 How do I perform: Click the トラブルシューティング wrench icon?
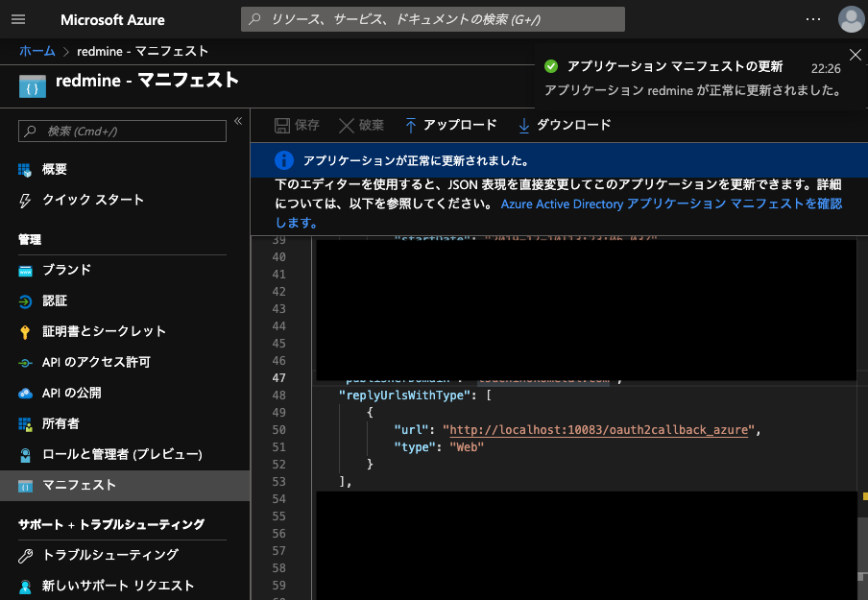click(x=26, y=556)
